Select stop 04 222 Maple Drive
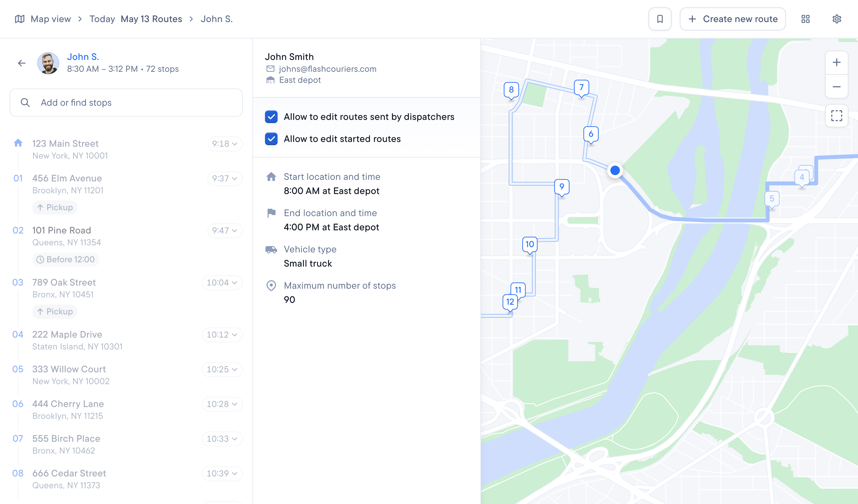Image resolution: width=858 pixels, height=504 pixels. pyautogui.click(x=127, y=340)
